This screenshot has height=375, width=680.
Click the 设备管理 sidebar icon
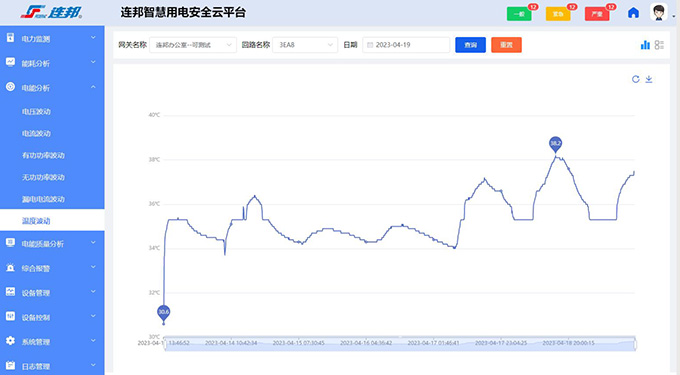[10, 292]
